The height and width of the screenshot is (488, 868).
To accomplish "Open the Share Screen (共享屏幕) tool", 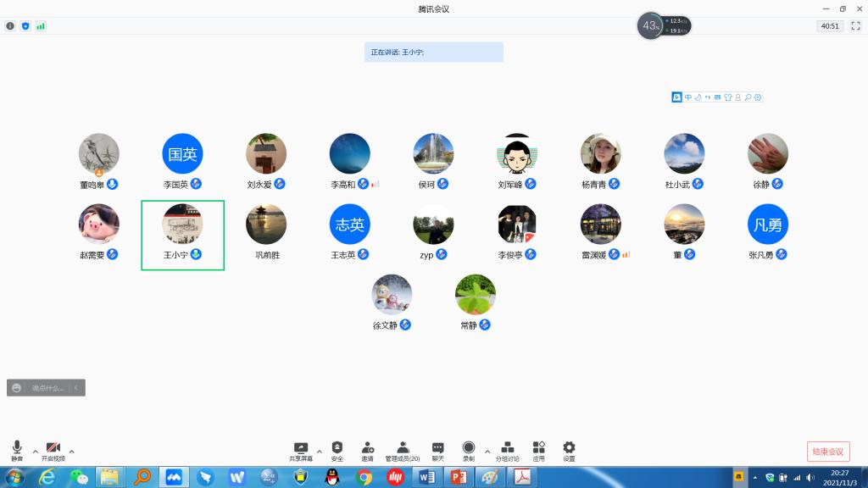I will click(x=300, y=450).
